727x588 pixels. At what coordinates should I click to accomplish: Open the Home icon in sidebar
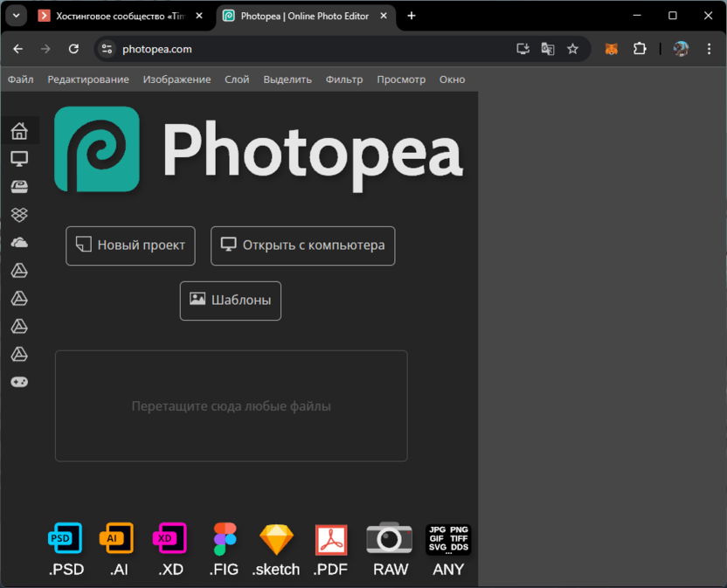point(19,131)
